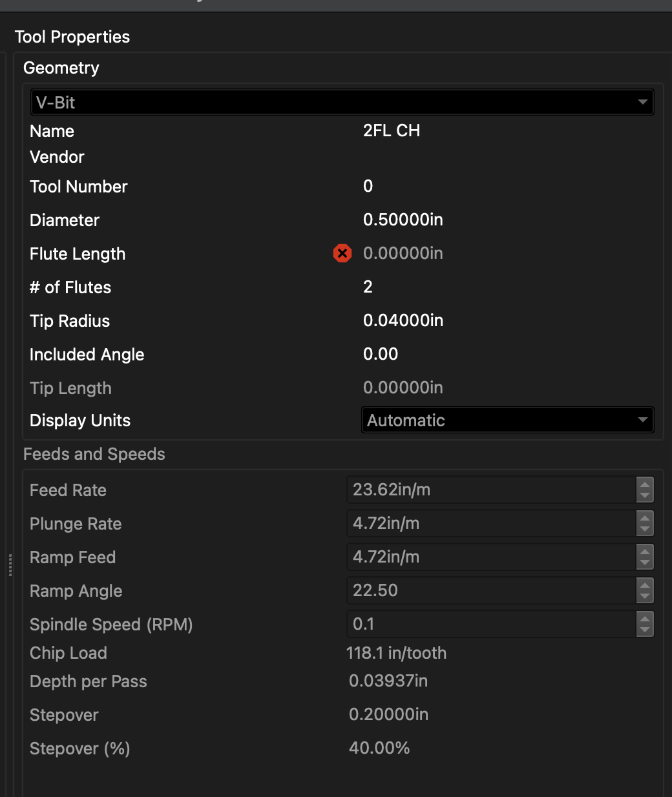Click the red error icon beside Flute Length
672x797 pixels.
pos(342,253)
